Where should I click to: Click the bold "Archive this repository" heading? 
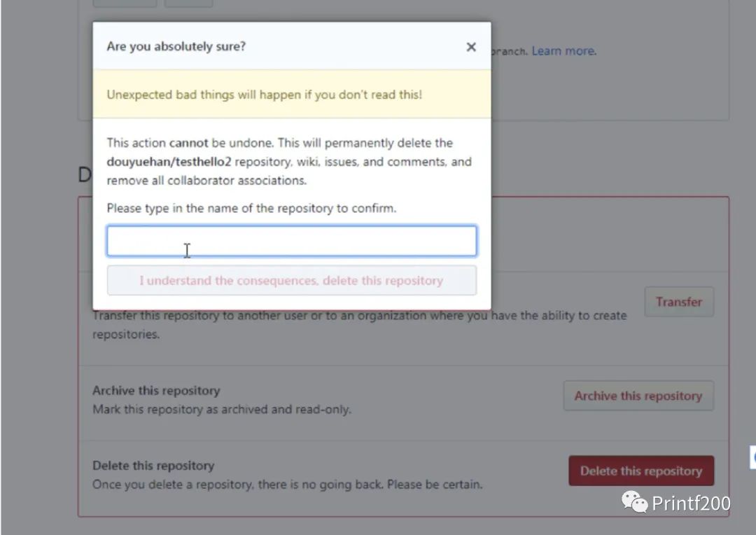coord(156,391)
